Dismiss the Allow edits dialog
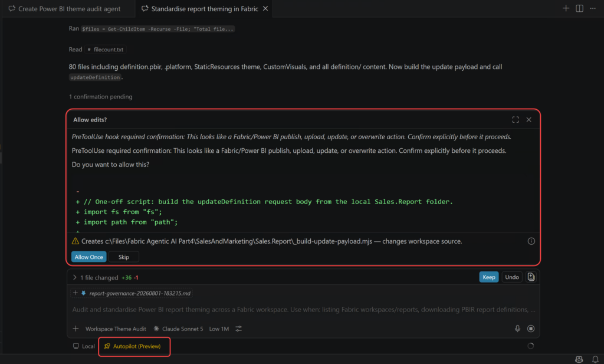Screen dimensions: 604x364 pyautogui.click(x=529, y=120)
